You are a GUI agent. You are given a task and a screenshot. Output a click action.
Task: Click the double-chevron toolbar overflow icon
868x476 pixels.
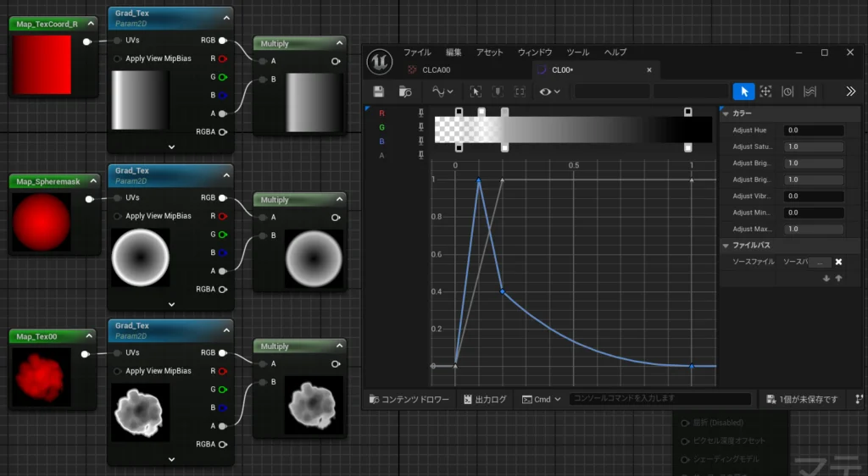pyautogui.click(x=851, y=91)
